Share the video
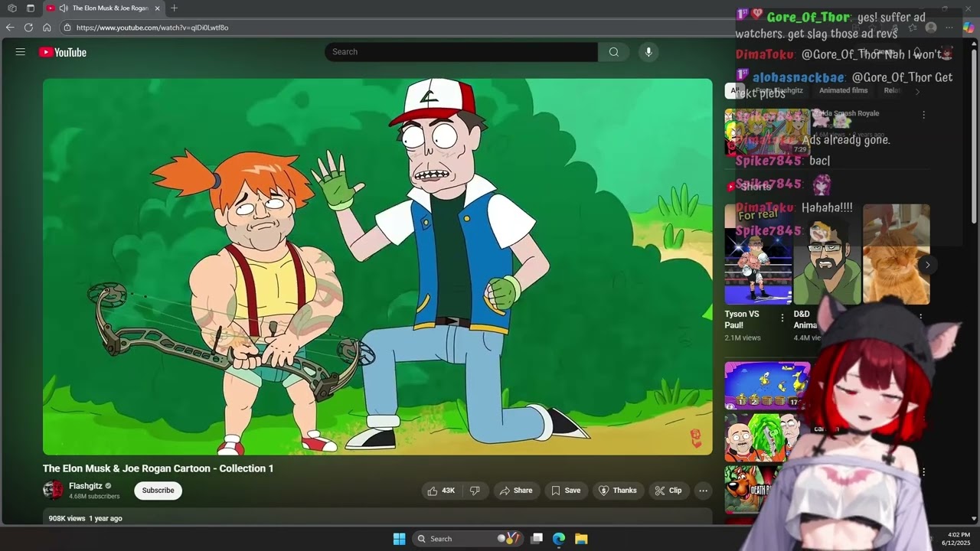980x551 pixels. 517,491
